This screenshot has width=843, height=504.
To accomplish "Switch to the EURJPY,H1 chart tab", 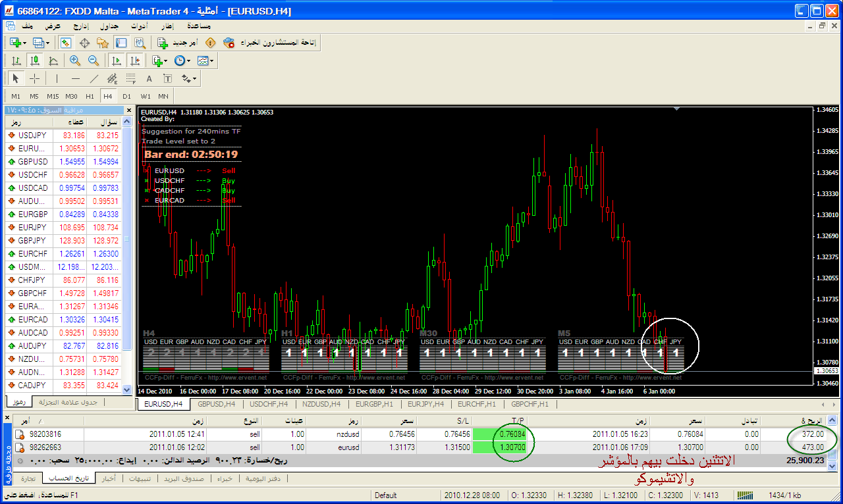I will coord(425,404).
